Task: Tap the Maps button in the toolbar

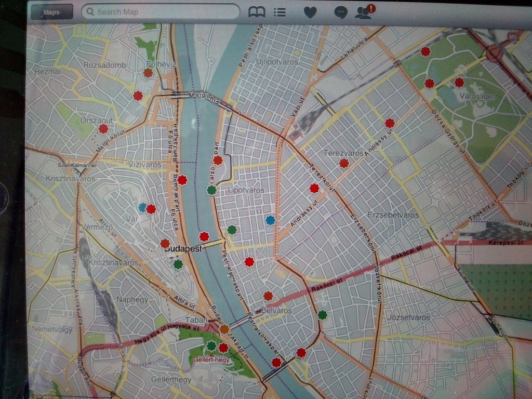Action: tap(51, 12)
